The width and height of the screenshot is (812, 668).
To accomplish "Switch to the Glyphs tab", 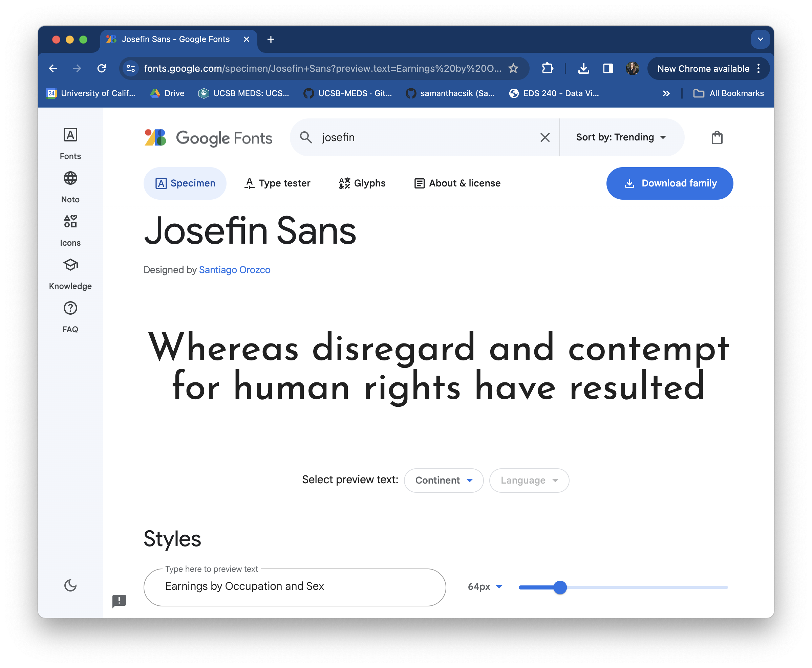I will point(362,183).
